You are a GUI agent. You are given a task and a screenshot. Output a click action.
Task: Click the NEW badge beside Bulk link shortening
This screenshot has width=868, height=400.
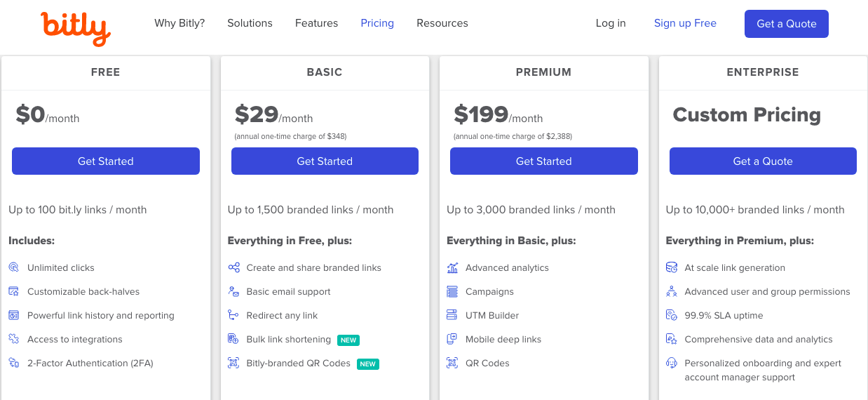point(348,340)
